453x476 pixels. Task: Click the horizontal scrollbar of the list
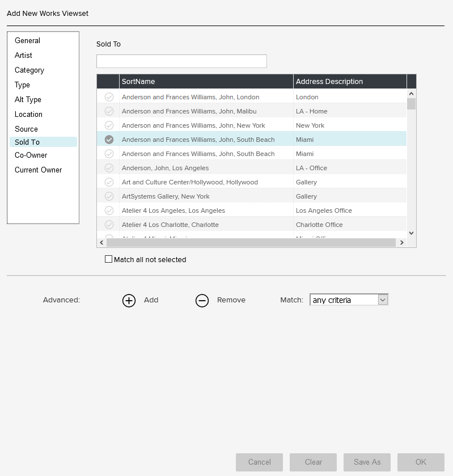click(250, 242)
